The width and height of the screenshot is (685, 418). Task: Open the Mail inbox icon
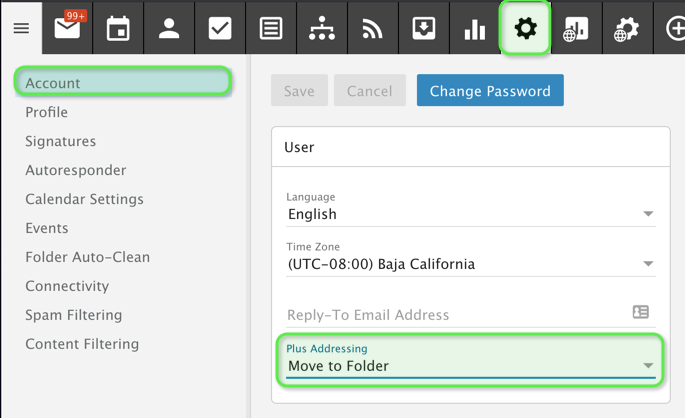pyautogui.click(x=67, y=28)
